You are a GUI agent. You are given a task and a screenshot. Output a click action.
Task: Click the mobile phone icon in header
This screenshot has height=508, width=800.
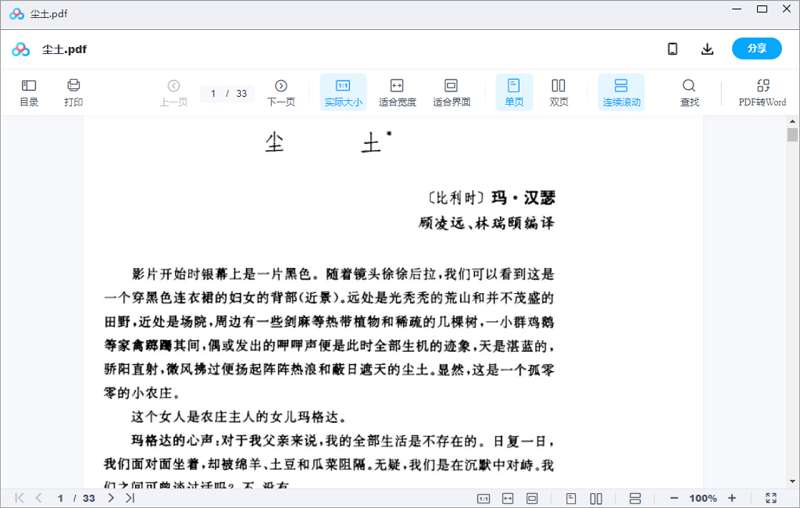(x=673, y=49)
